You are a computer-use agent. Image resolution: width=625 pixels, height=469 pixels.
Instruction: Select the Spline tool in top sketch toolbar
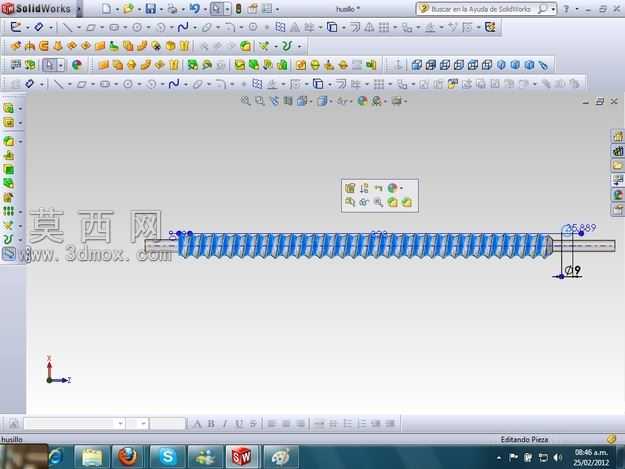(183, 27)
